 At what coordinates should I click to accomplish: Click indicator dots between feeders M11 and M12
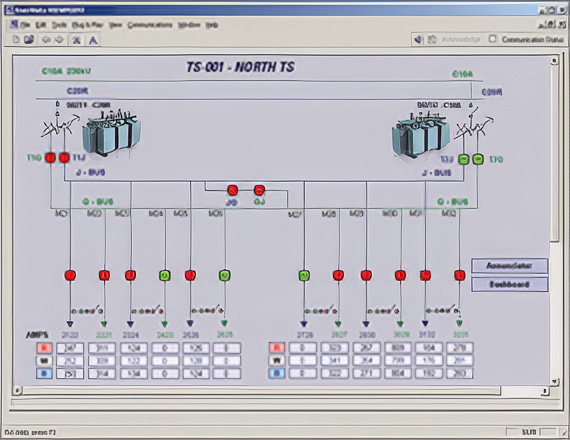point(442,311)
